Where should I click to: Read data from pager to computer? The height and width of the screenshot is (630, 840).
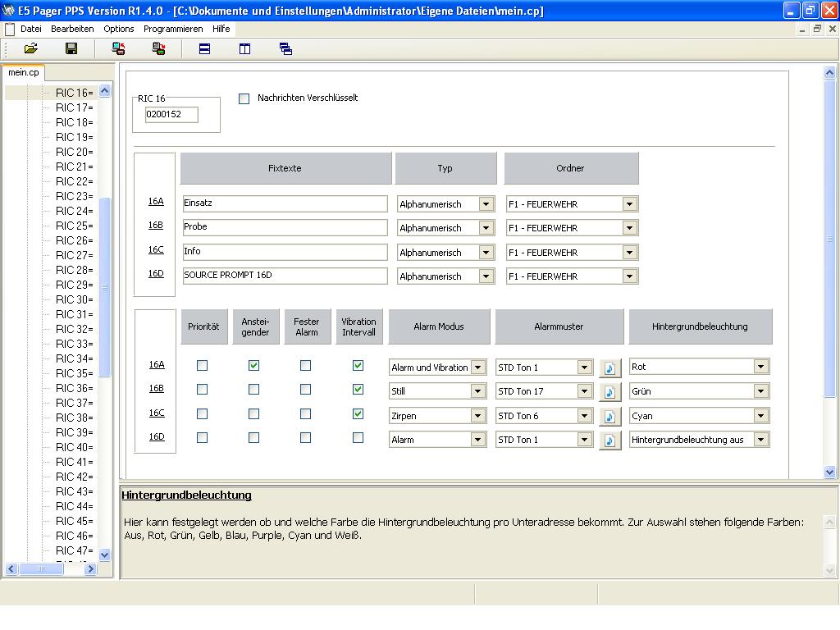coord(118,48)
